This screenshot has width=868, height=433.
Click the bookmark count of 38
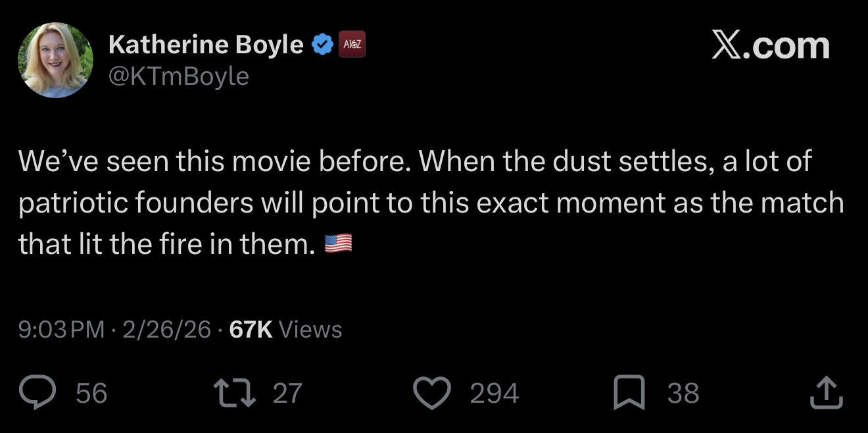pyautogui.click(x=683, y=393)
